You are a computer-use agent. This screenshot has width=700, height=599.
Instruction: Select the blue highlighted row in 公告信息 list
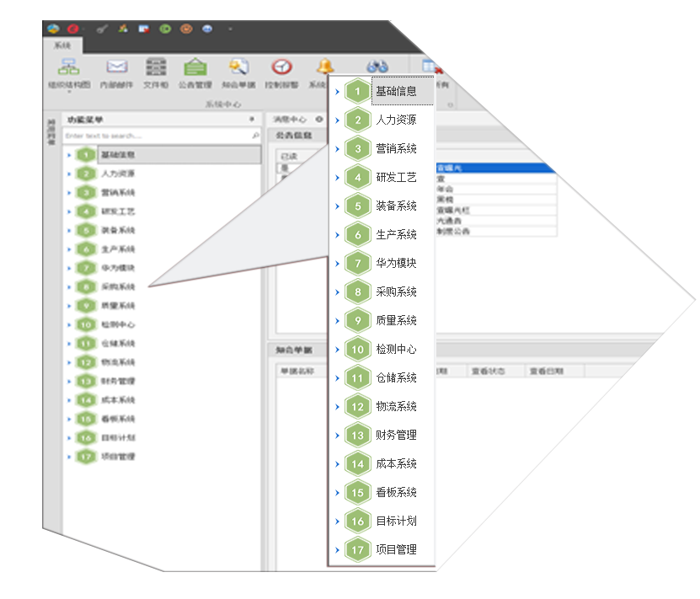point(494,168)
